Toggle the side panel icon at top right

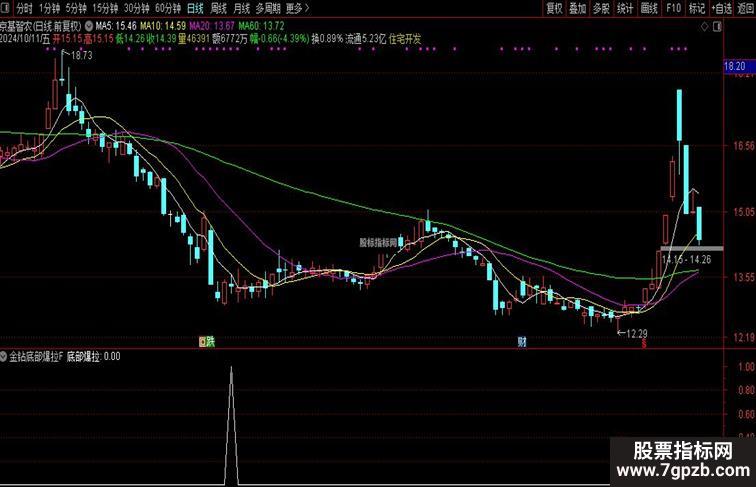(x=717, y=27)
